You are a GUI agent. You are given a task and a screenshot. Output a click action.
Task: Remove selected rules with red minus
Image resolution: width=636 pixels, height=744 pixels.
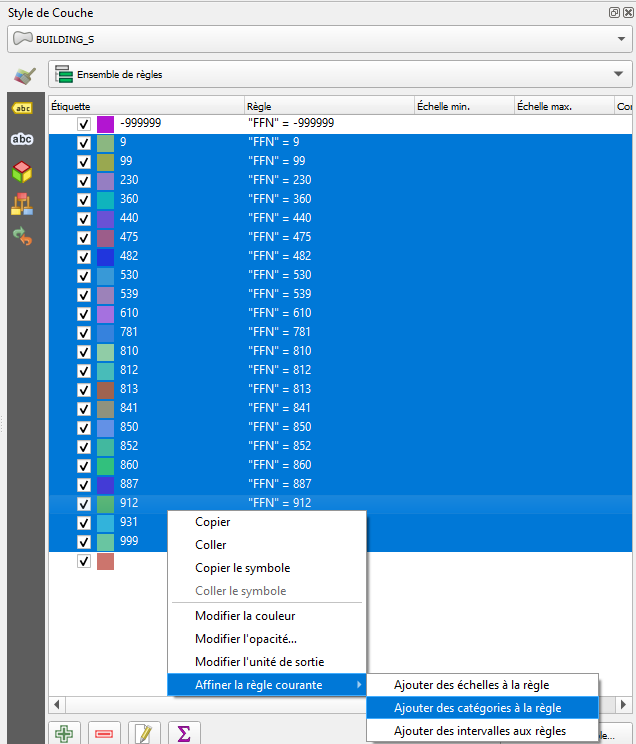[104, 733]
